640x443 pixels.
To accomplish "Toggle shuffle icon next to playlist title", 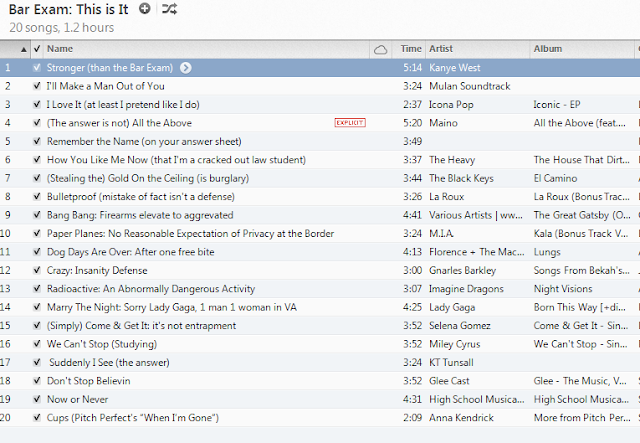I will pyautogui.click(x=169, y=9).
